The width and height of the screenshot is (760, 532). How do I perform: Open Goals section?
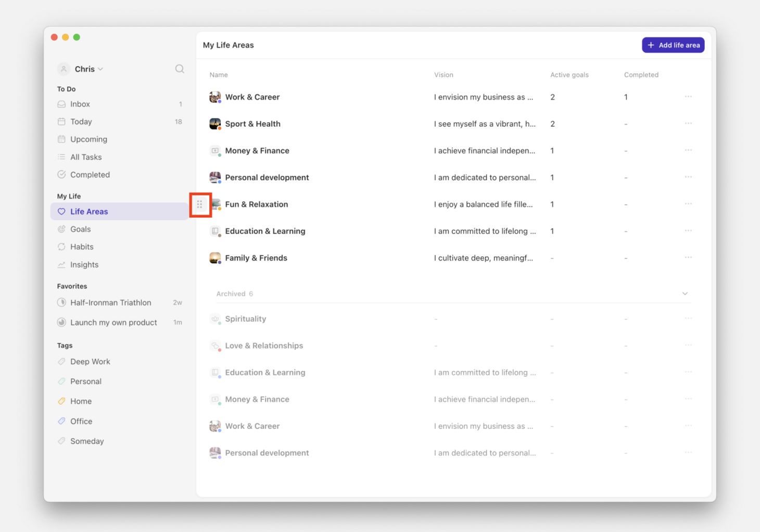point(119,229)
